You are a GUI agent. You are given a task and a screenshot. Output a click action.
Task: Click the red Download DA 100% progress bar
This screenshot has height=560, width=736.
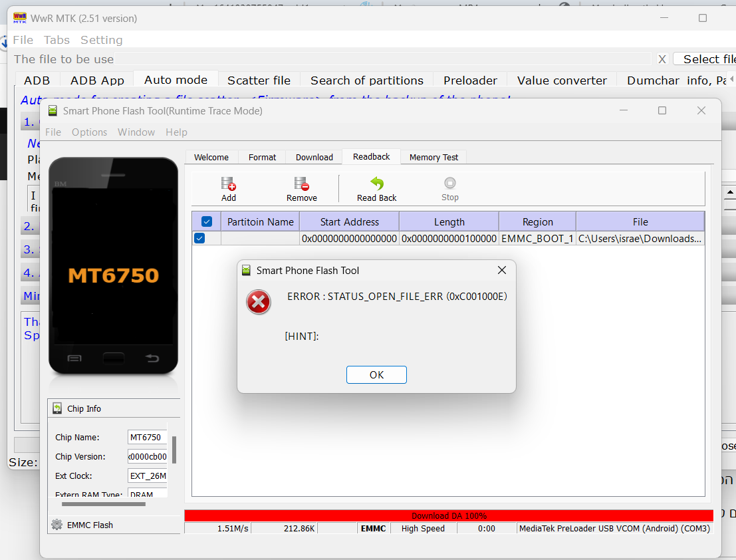(x=449, y=515)
